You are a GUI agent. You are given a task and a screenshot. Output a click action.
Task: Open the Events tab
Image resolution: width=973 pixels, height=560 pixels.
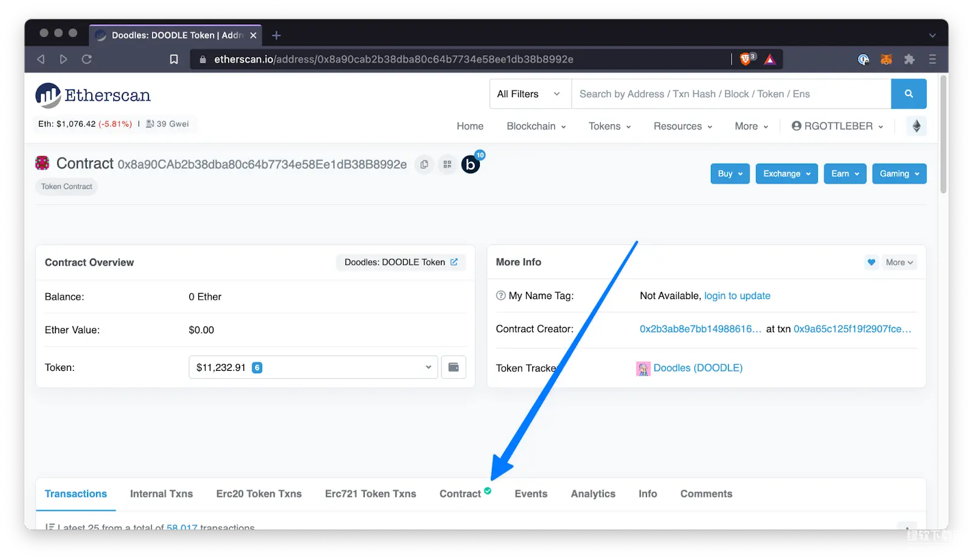(531, 494)
